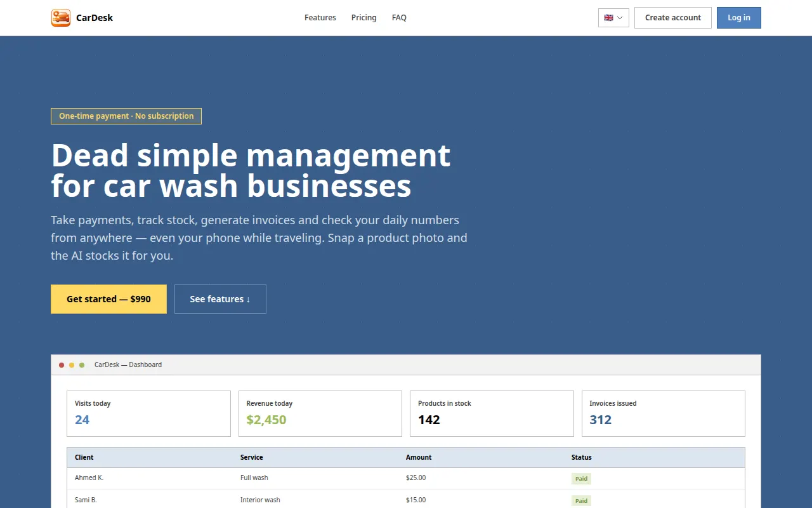
Task: Click the CarDesk — Dashboard title text
Action: point(128,364)
